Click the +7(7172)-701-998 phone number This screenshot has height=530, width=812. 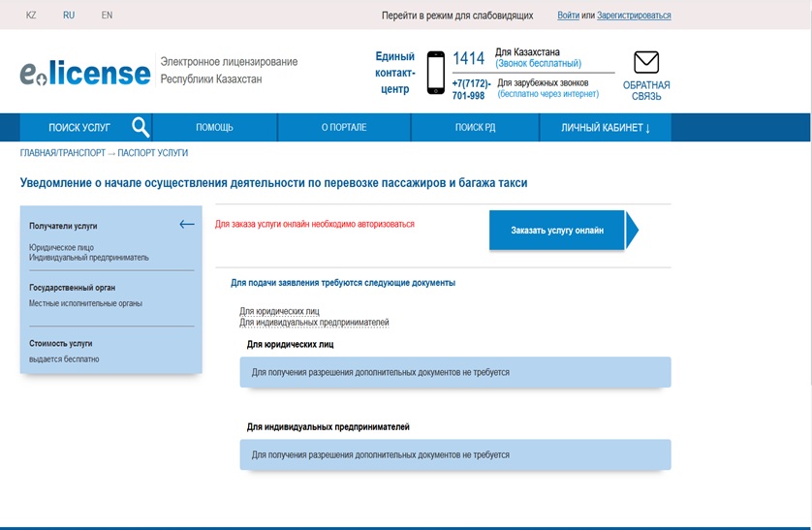click(x=471, y=89)
